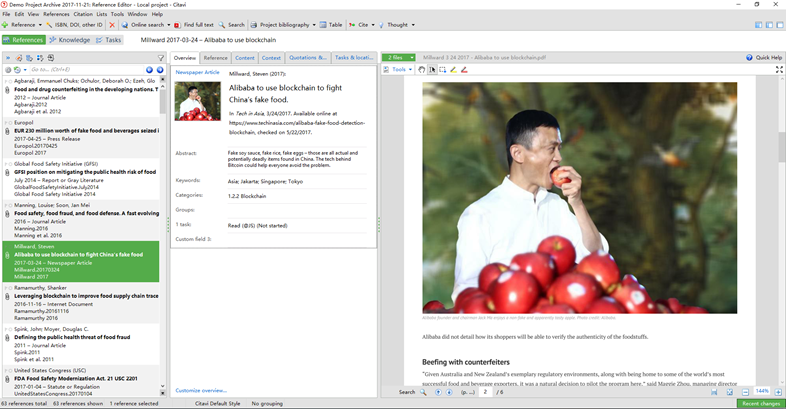Open the Citation menu
The image size is (786, 409).
(x=82, y=14)
